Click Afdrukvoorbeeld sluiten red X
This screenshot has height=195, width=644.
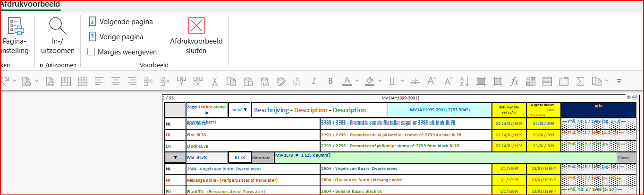[x=196, y=36]
